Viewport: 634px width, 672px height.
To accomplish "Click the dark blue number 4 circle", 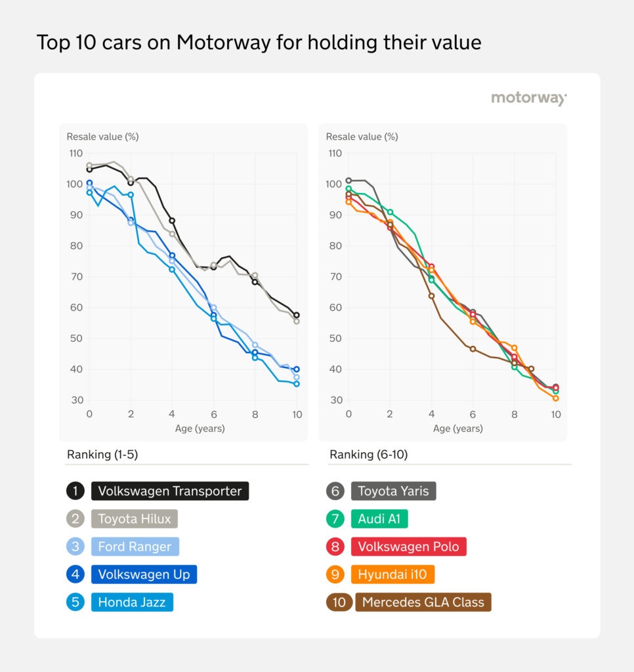I will pos(75,574).
